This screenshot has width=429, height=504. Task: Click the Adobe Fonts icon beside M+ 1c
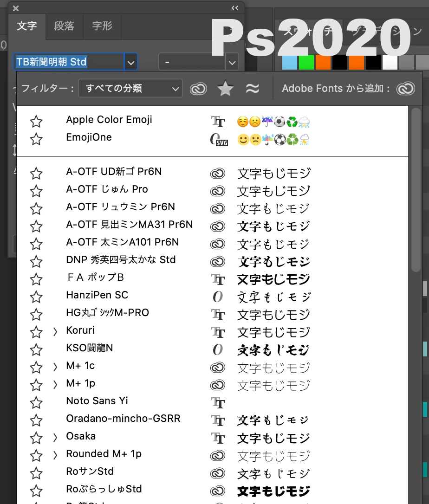click(218, 368)
